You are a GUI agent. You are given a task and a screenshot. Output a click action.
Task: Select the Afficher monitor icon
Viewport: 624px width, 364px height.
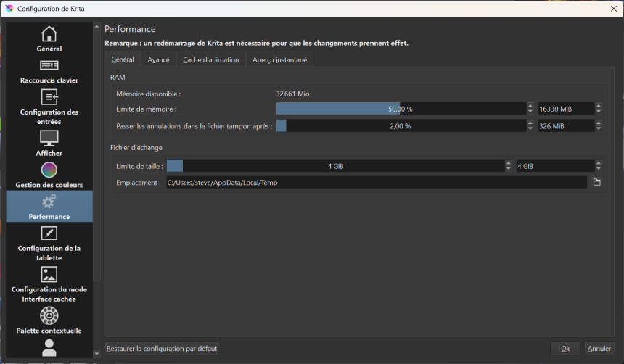pos(49,138)
